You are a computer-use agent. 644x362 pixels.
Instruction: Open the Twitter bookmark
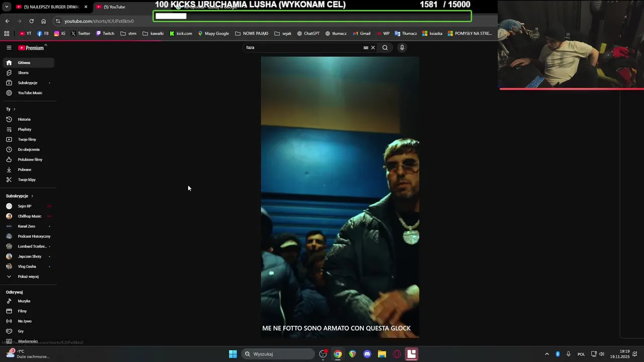coord(80,34)
